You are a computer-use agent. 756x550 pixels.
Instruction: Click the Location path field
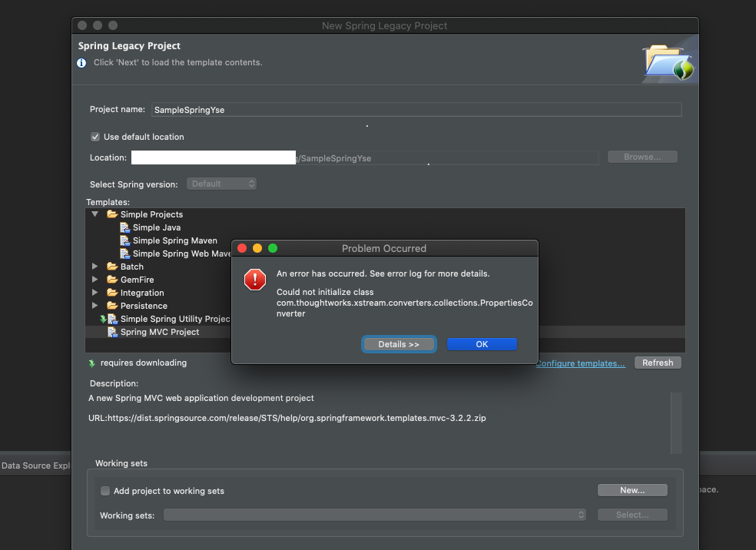365,157
